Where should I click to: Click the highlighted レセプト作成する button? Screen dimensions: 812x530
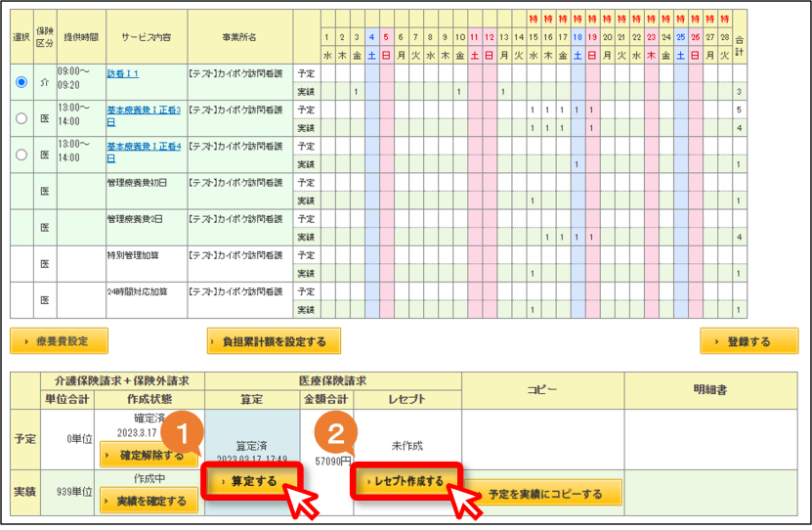click(x=406, y=481)
